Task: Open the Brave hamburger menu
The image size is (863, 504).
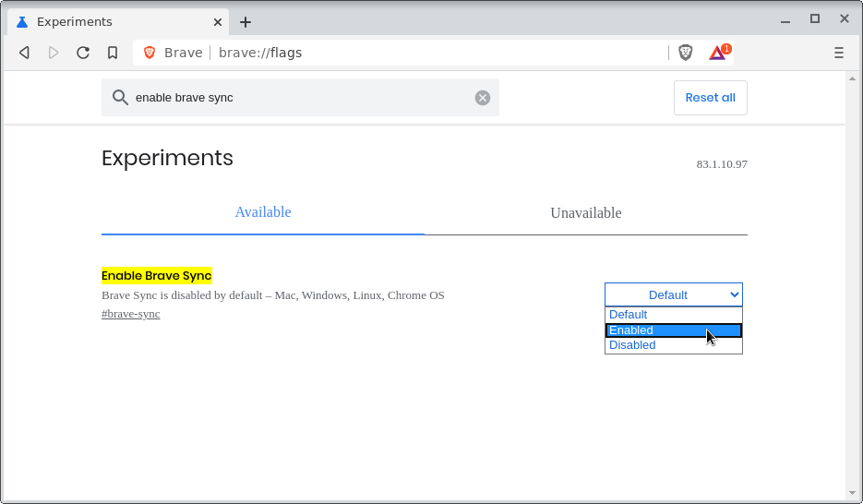Action: [x=838, y=53]
